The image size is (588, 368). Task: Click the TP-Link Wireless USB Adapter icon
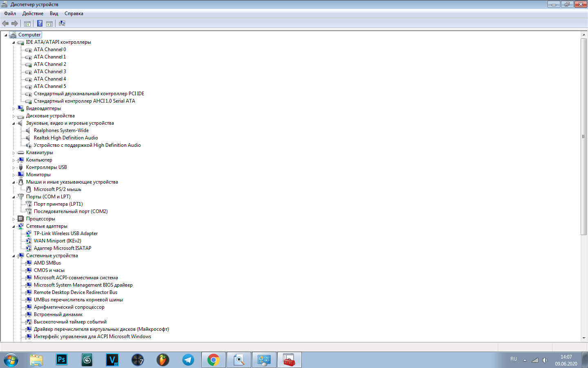click(x=29, y=233)
